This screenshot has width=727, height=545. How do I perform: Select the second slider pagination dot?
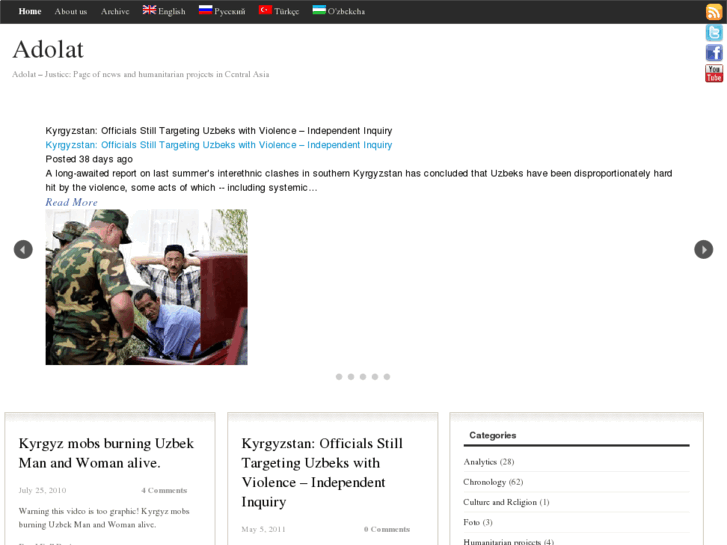[x=351, y=377]
